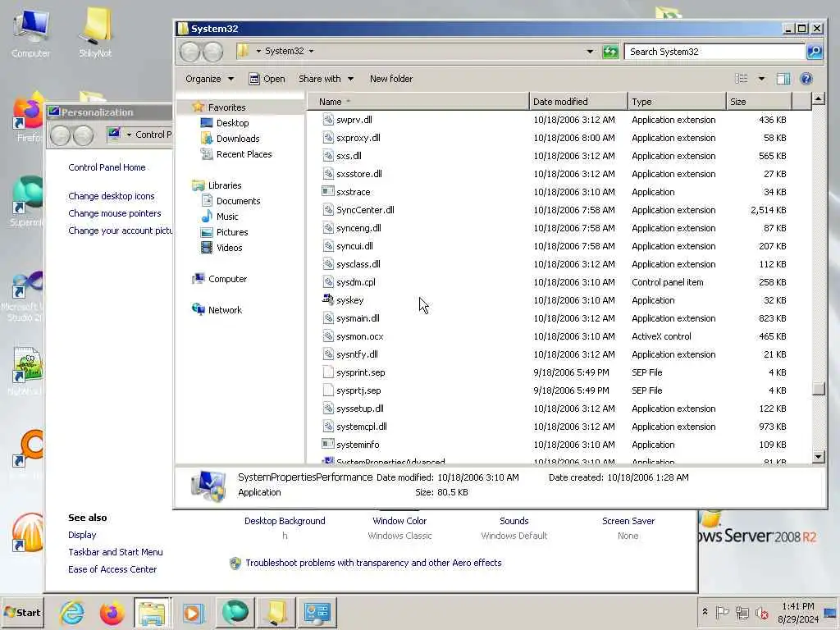
Task: Click the file list scroll down arrow
Action: (x=818, y=456)
